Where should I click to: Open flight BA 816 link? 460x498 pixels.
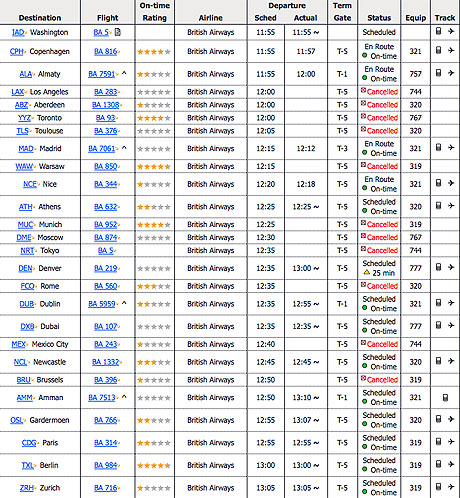point(106,52)
